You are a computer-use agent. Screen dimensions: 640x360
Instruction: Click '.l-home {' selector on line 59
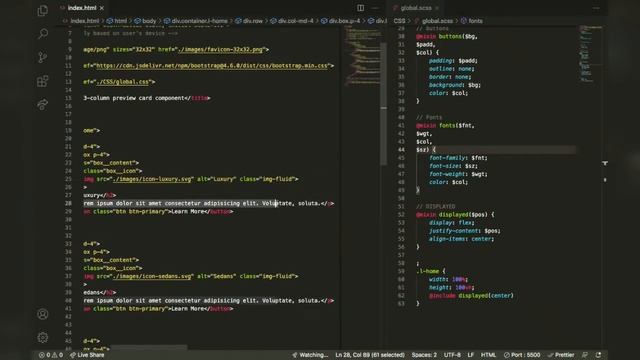click(x=431, y=271)
